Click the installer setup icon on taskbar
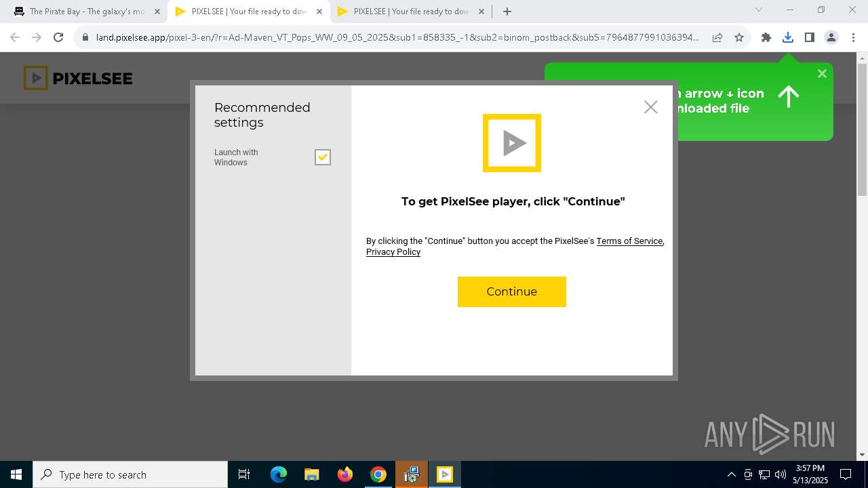Viewport: 868px width, 488px height. coord(412,474)
